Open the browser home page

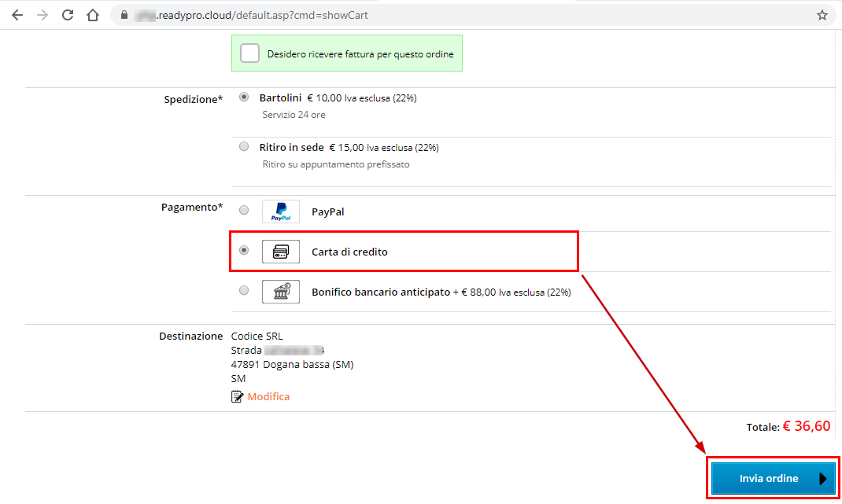coord(93,15)
